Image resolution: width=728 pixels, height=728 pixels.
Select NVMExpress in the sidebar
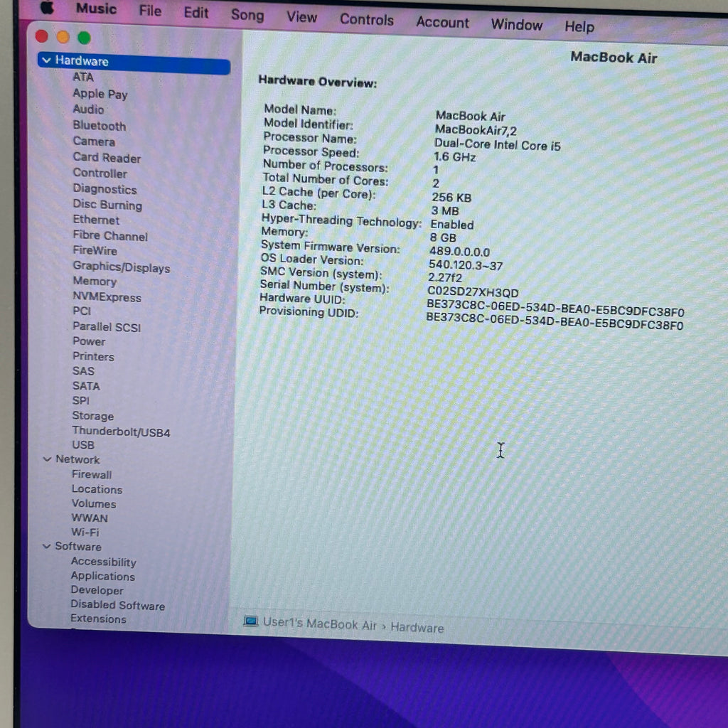point(107,297)
